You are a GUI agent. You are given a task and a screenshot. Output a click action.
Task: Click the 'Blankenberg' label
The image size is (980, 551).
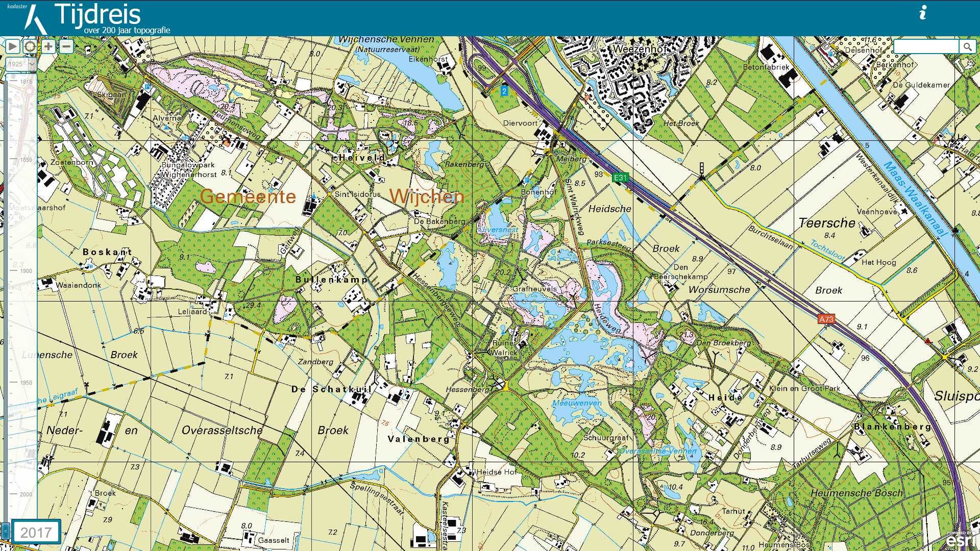coord(893,427)
